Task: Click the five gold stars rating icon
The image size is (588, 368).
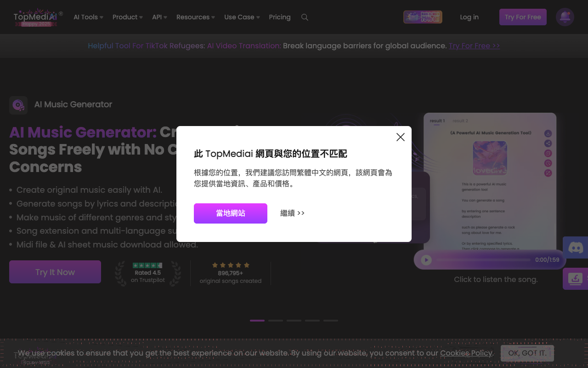Action: [231, 265]
